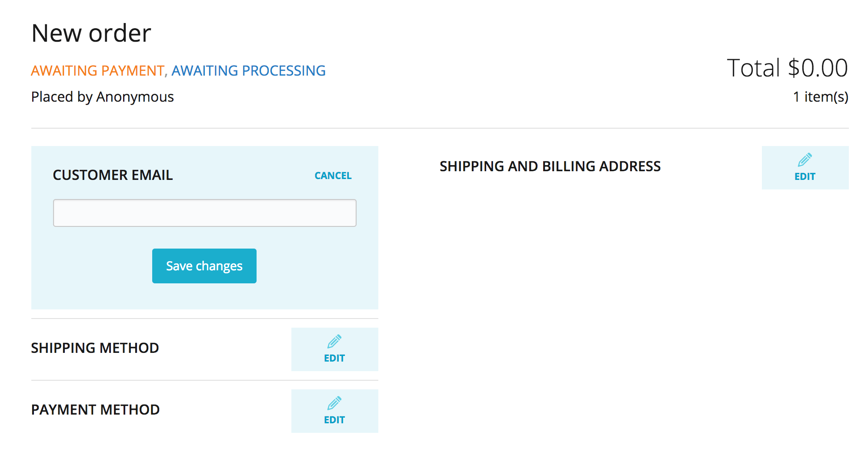Click the pencil icon for Payment Method
The width and height of the screenshot is (868, 465).
(334, 404)
